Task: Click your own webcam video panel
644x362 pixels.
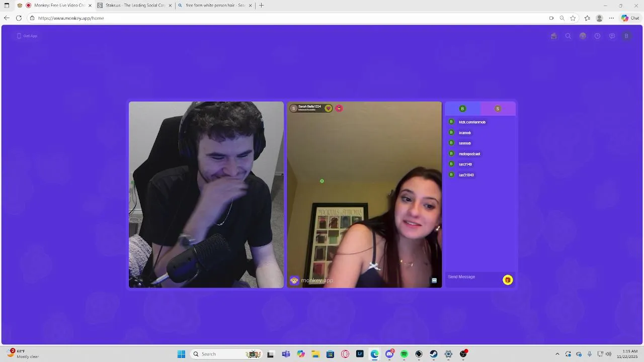Action: [x=206, y=195]
